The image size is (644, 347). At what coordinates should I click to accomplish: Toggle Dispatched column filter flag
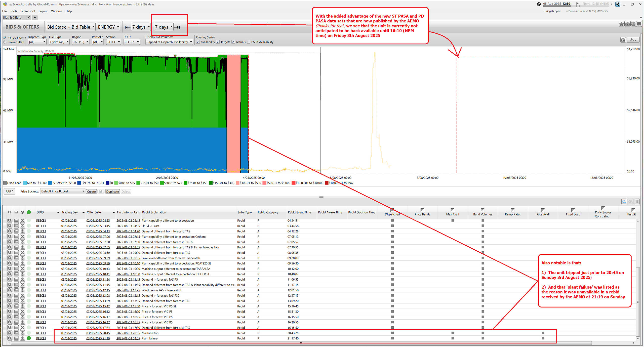click(x=392, y=210)
